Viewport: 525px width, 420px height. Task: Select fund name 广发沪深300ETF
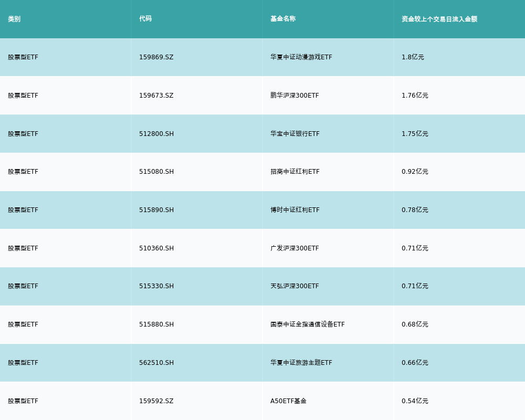295,248
